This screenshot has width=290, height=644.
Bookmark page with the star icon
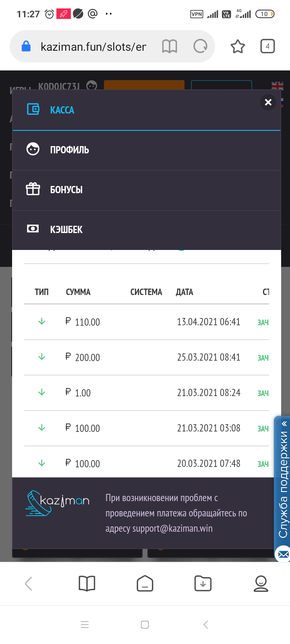pyautogui.click(x=238, y=47)
